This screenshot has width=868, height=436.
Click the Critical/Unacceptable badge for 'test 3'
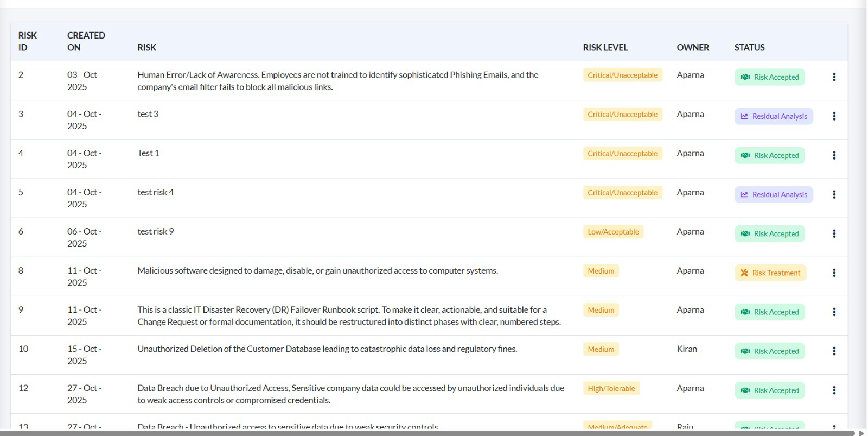click(x=622, y=115)
